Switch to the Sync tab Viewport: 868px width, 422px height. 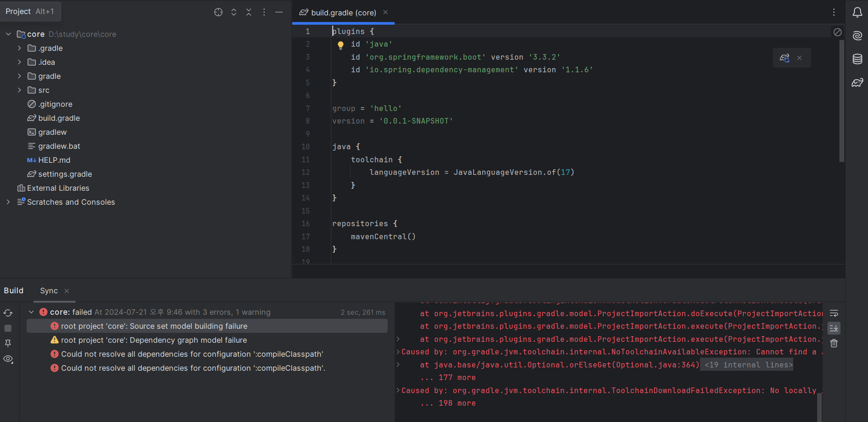point(49,291)
